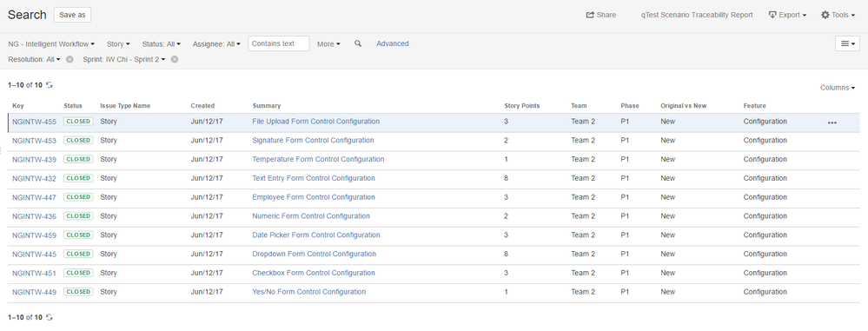Click the CLOSED status badge for NGINTW-453
The width and height of the screenshot is (868, 331).
coord(78,140)
